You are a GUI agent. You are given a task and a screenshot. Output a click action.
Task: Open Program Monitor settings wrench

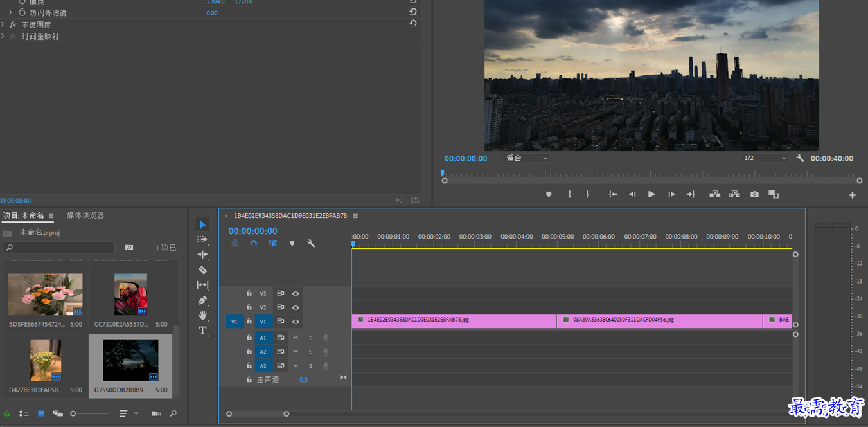[x=800, y=158]
